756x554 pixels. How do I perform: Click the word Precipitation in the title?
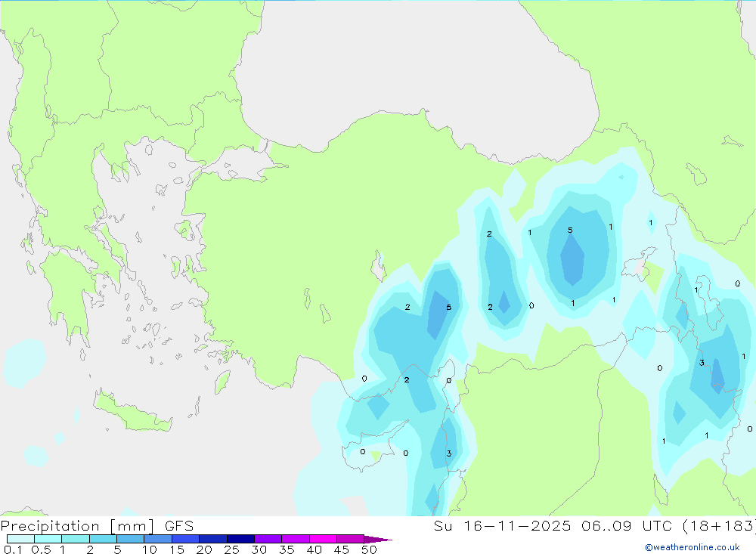tap(50, 526)
